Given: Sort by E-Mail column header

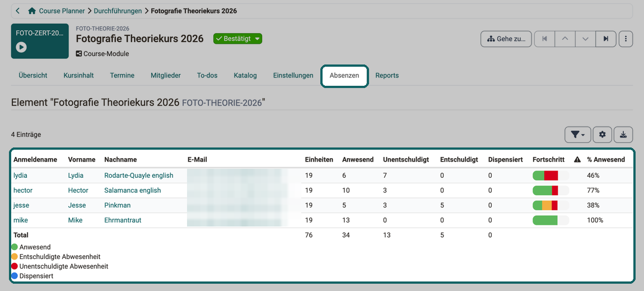Looking at the screenshot, I should (196, 159).
